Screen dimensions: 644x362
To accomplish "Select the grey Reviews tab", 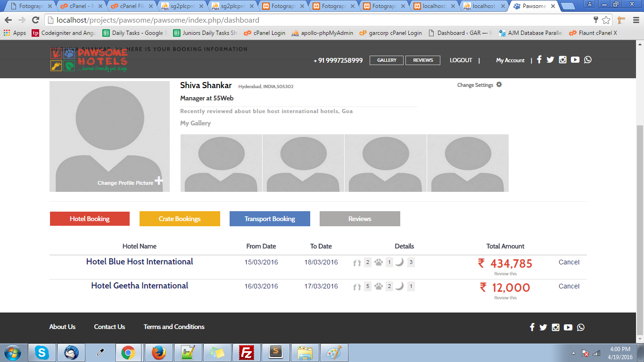I will tap(360, 219).
